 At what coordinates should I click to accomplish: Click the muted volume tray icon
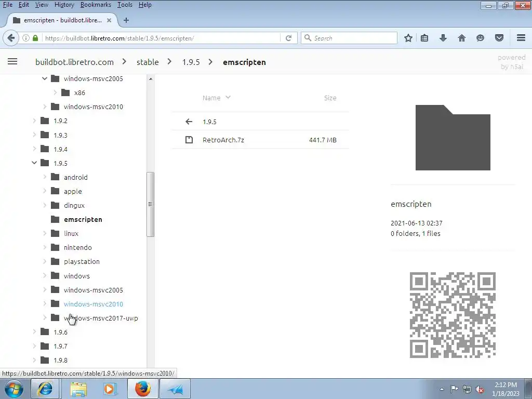(480, 390)
